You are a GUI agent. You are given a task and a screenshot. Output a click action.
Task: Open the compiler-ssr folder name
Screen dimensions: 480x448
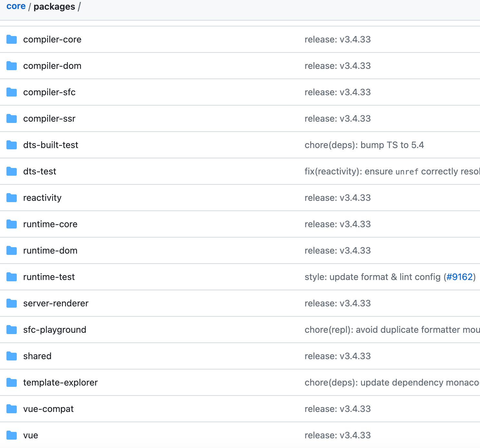coord(49,119)
